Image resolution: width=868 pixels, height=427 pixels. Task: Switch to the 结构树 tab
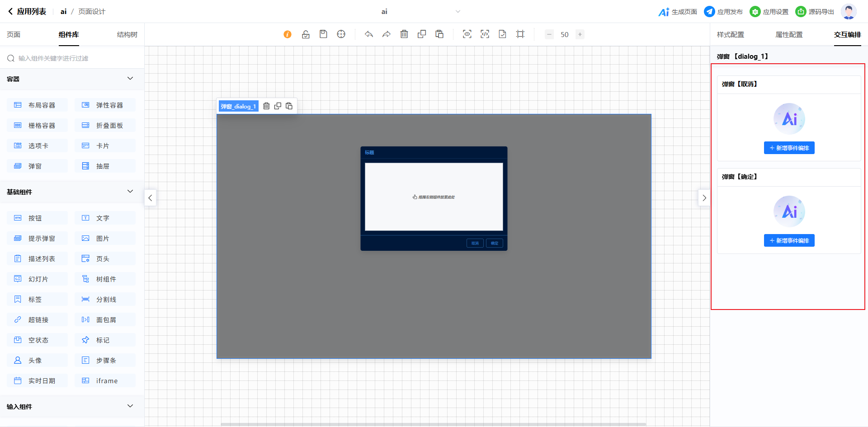(127, 35)
